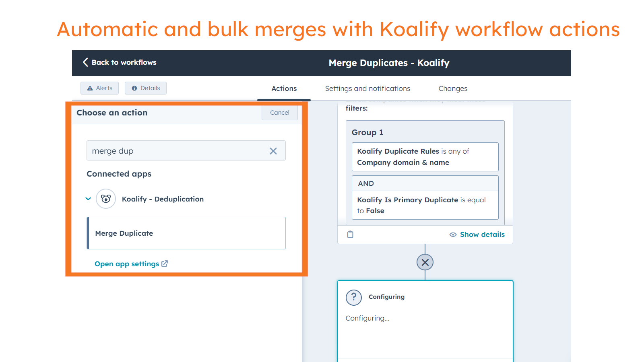This screenshot has height=362, width=644.
Task: Click the Details info circle icon
Action: (x=134, y=88)
